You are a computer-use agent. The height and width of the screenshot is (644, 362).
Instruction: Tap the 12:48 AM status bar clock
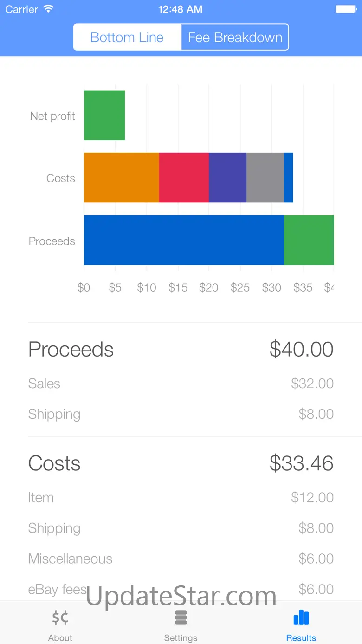(x=181, y=9)
